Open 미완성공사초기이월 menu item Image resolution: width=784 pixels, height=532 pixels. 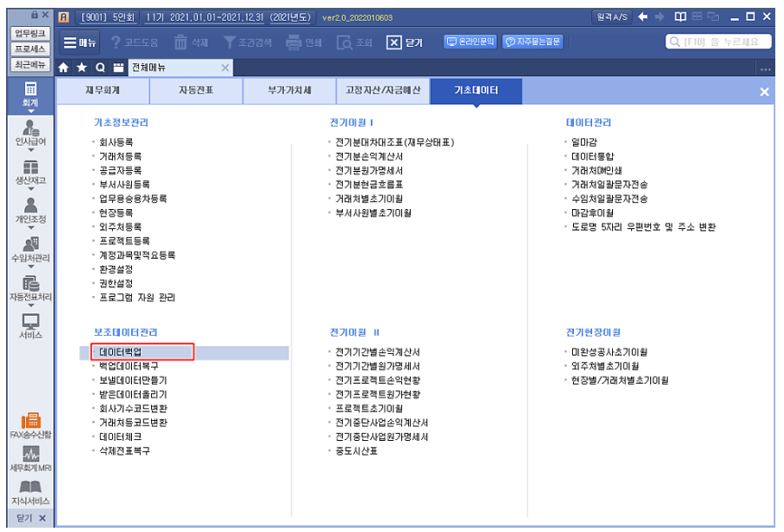point(609,352)
